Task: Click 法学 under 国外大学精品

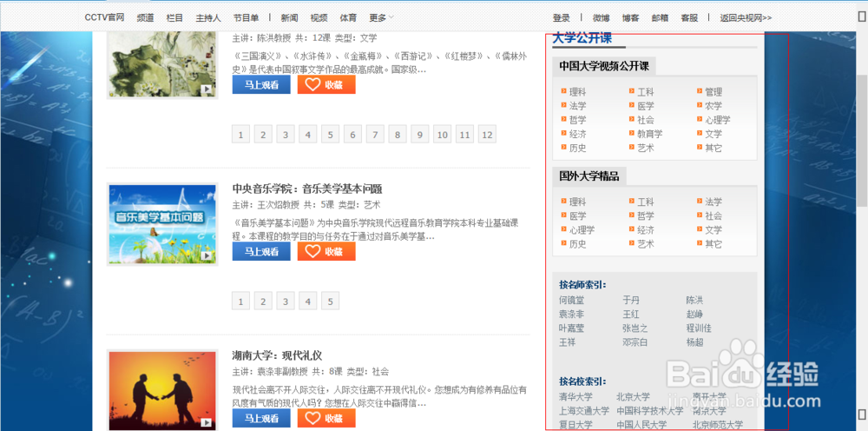Action: coord(713,202)
